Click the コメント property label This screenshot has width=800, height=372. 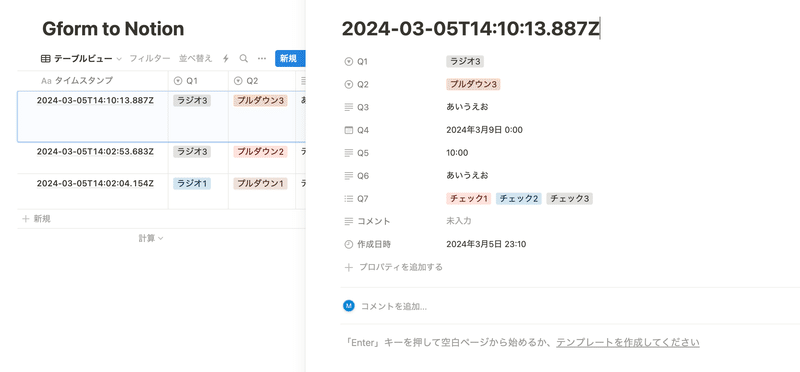coord(373,221)
